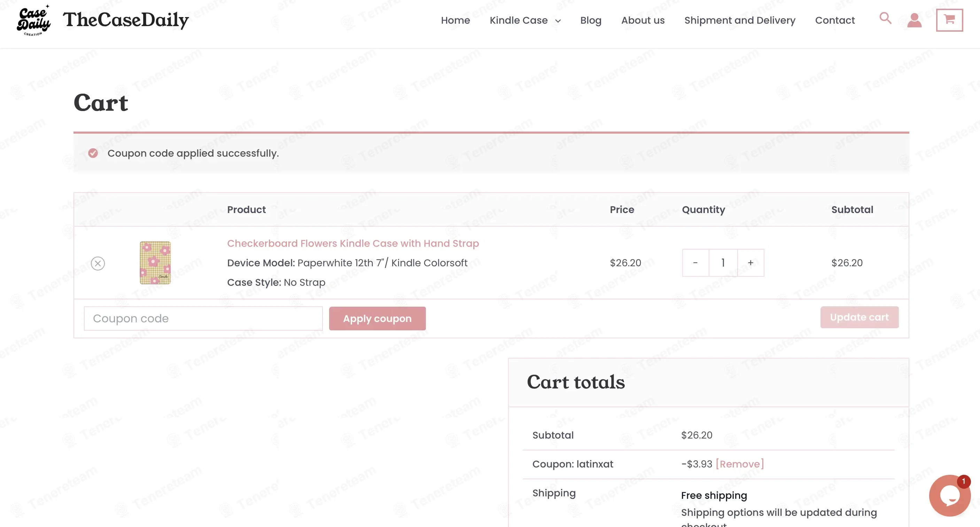Open the Contact page
The width and height of the screenshot is (980, 527).
(835, 20)
